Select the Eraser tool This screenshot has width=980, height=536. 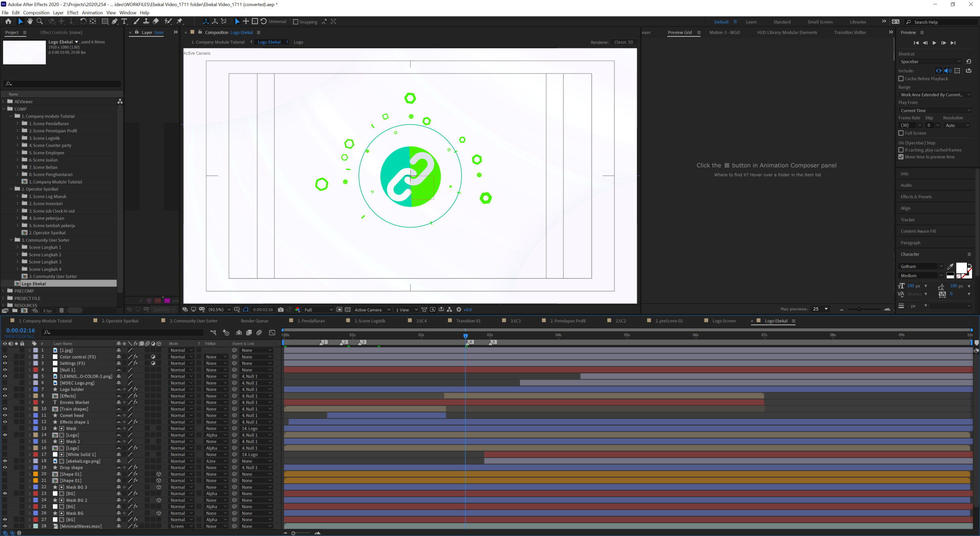click(x=156, y=21)
